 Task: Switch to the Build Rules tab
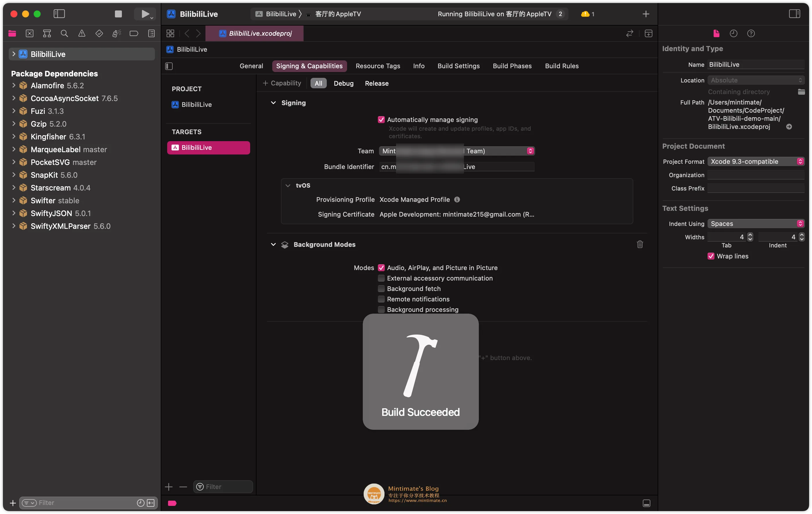pyautogui.click(x=562, y=66)
